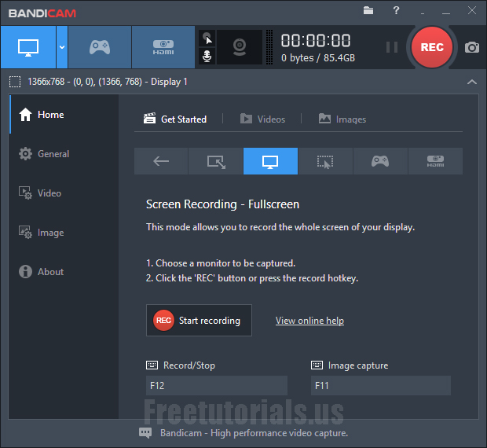Toggle mouse cursor effect
The image size is (487, 448).
[207, 38]
